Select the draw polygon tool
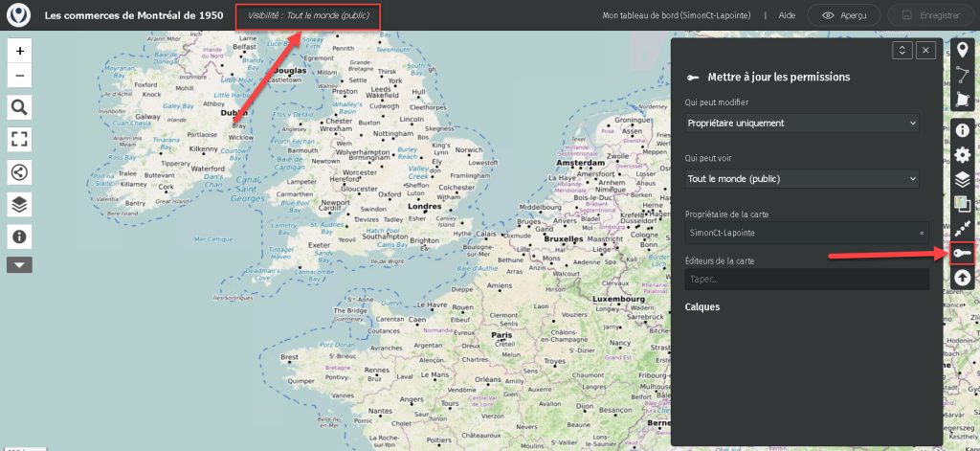 click(x=963, y=101)
